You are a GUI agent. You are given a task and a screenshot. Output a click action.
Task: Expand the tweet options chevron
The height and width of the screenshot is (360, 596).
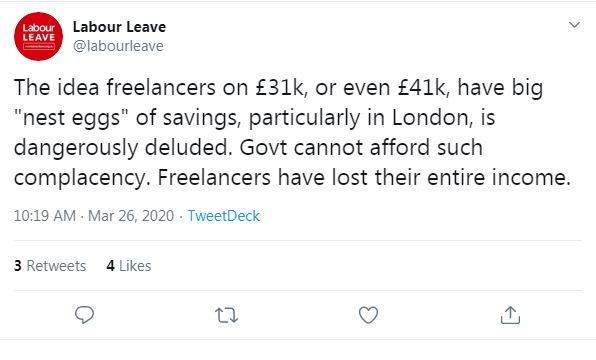coord(574,25)
